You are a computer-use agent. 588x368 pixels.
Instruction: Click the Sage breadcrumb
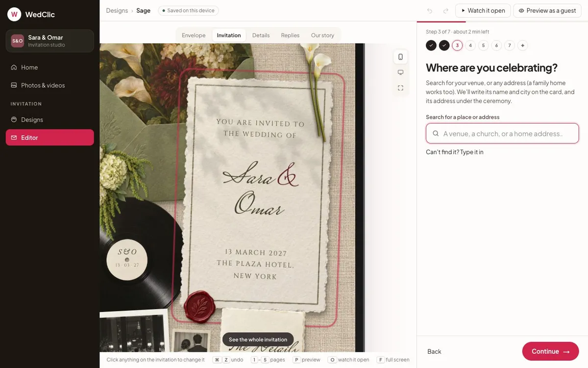tap(144, 10)
